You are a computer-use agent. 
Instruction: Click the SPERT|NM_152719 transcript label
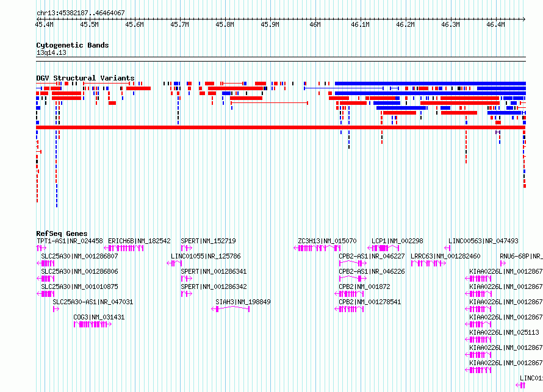[208, 241]
